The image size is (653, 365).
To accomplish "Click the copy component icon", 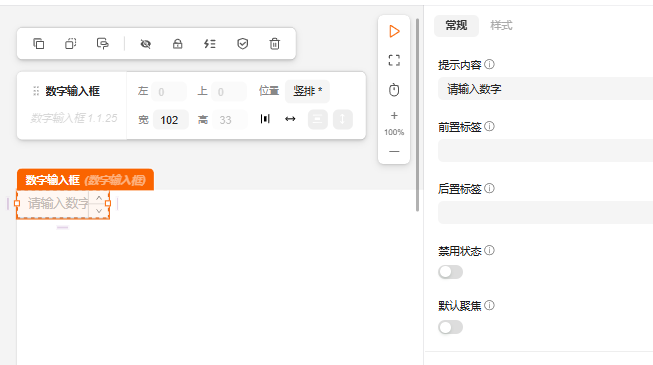I will pos(39,44).
